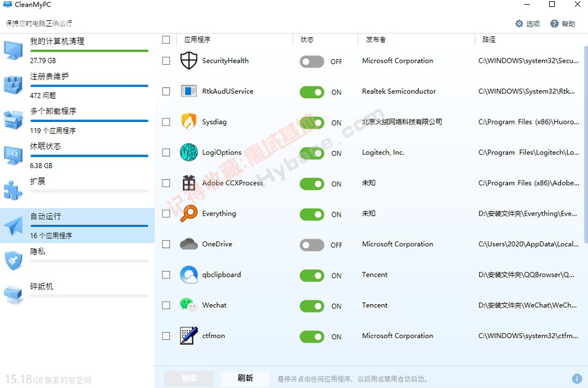588x388 pixels.
Task: Select Registry Maintenance cubes icon
Action: [13, 85]
